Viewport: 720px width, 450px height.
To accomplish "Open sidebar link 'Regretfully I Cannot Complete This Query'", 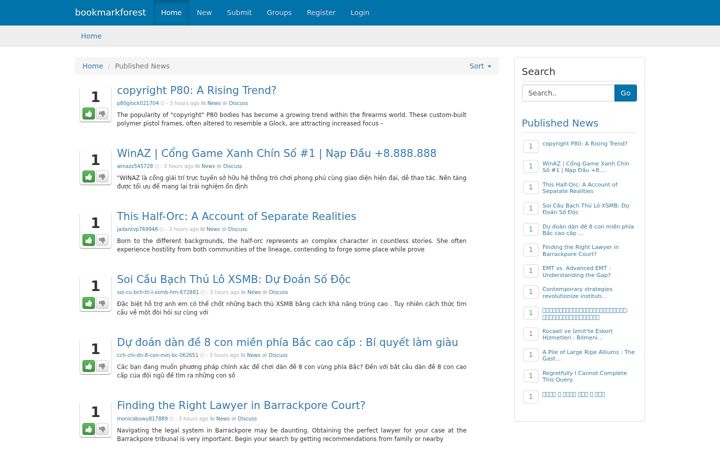I will (x=584, y=376).
